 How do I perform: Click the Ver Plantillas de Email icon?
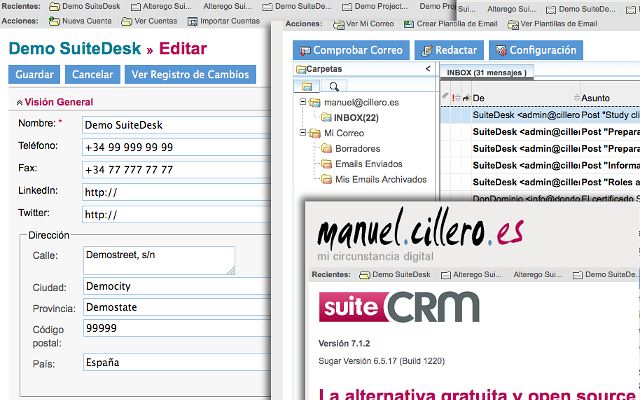[x=513, y=25]
